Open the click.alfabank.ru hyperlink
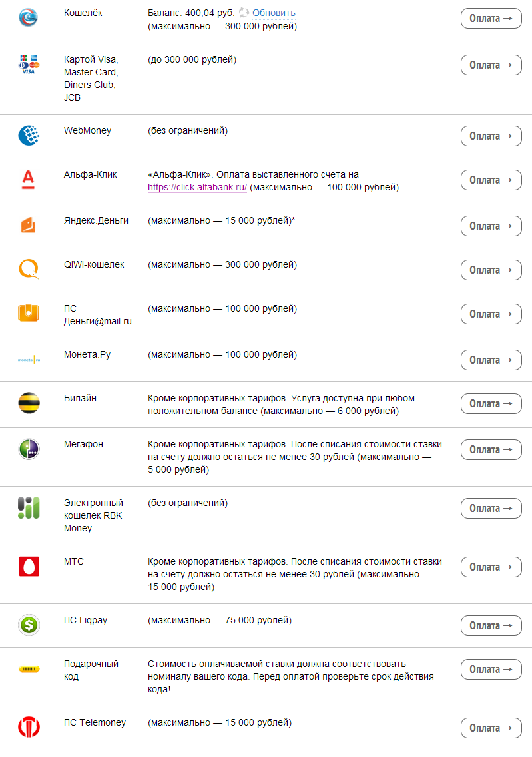The width and height of the screenshot is (532, 757). (x=197, y=188)
